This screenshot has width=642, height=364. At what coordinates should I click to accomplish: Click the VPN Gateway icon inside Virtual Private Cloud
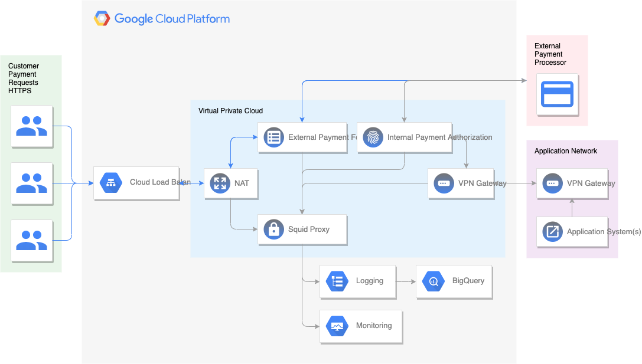pos(444,183)
